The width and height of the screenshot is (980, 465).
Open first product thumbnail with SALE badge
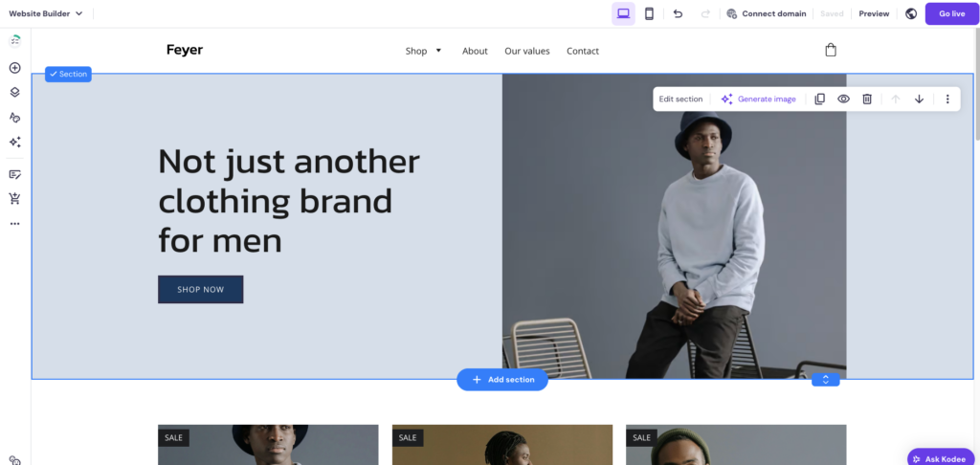click(x=268, y=445)
